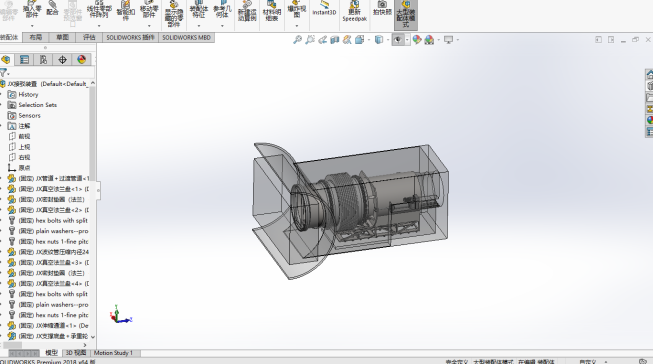Click New Motion Study (新建运动算例)
Viewport: 653px width, 364px height.
click(247, 11)
